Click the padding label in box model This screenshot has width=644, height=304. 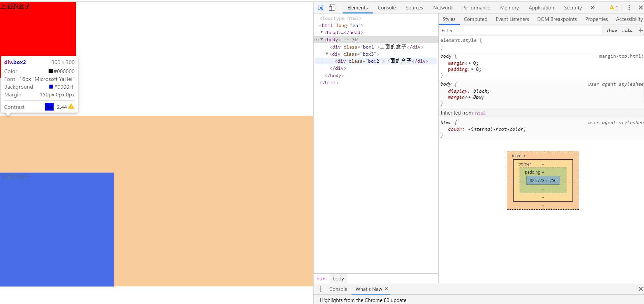(532, 172)
